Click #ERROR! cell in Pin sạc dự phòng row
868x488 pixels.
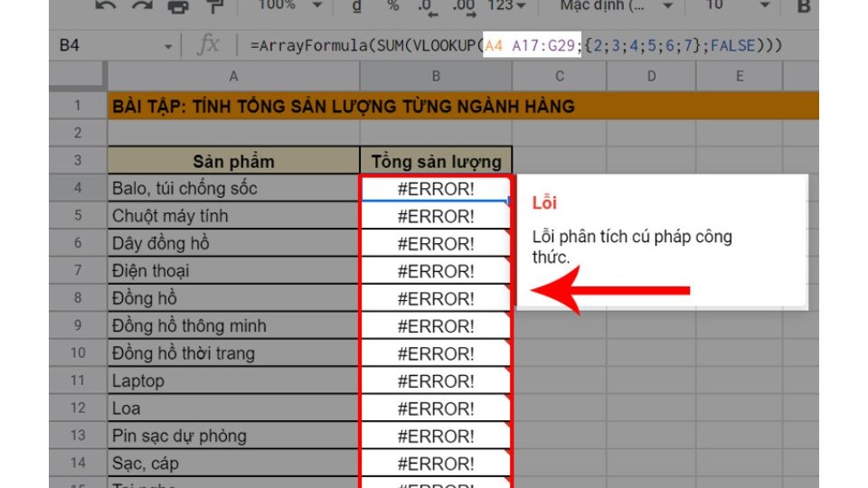(436, 436)
